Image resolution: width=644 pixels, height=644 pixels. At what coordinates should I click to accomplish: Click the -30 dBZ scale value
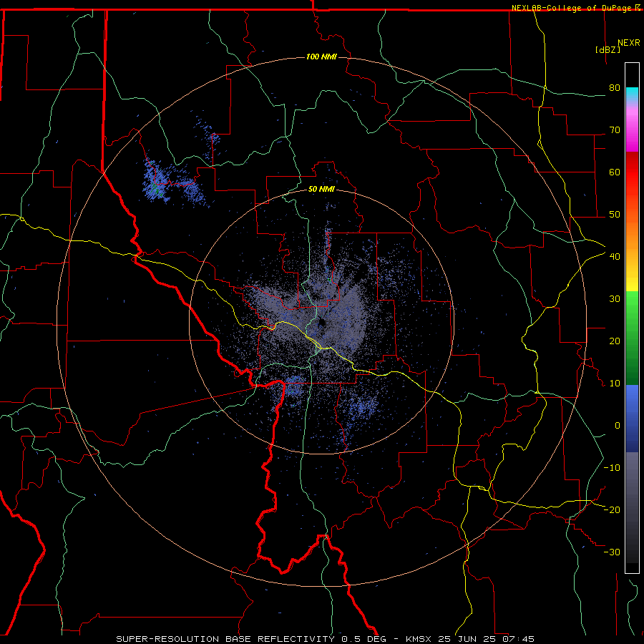point(612,552)
